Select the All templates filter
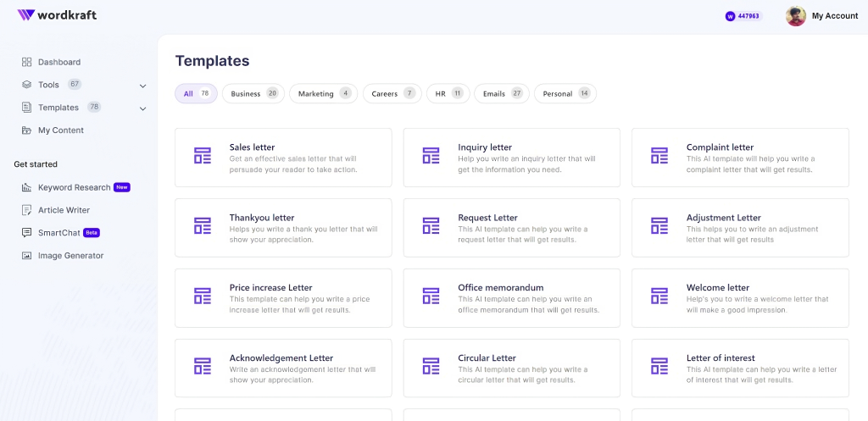Viewport: 868px width, 421px height. click(196, 93)
